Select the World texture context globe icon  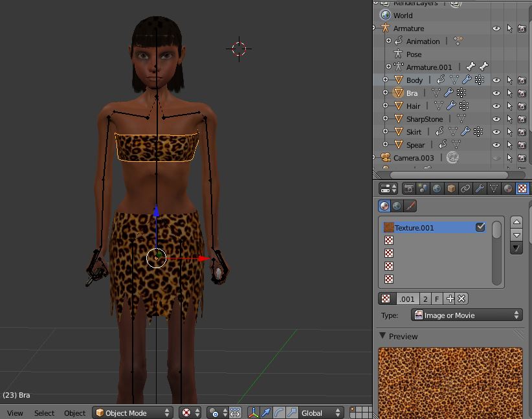(396, 206)
